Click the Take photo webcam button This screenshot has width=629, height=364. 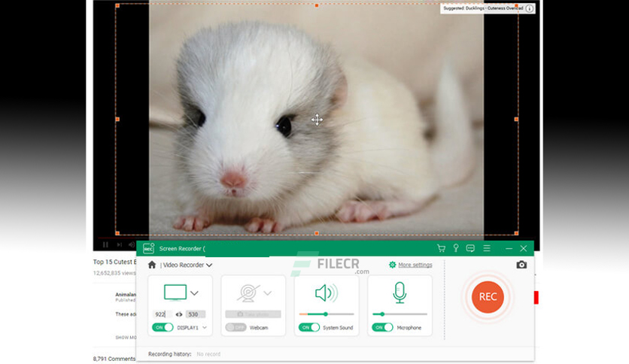pos(253,314)
